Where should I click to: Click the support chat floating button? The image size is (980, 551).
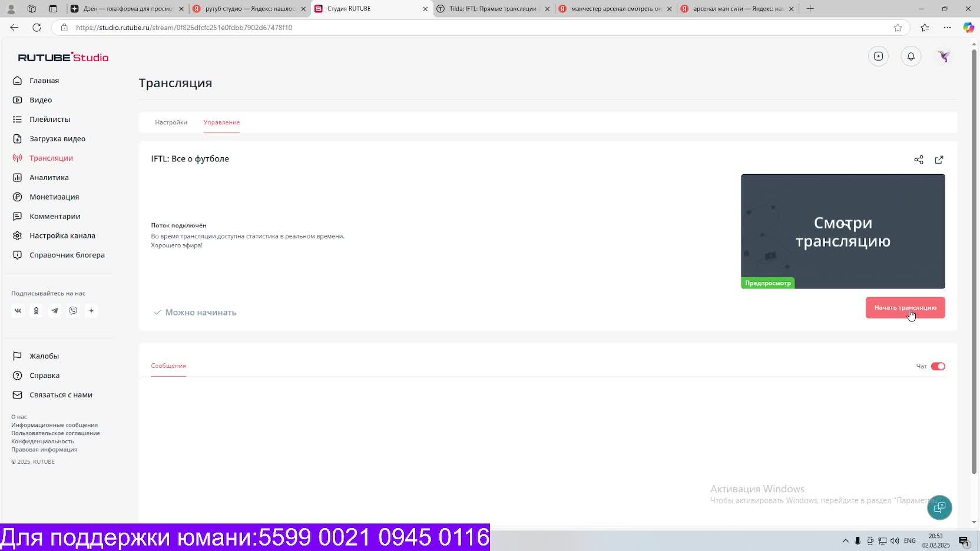click(939, 507)
